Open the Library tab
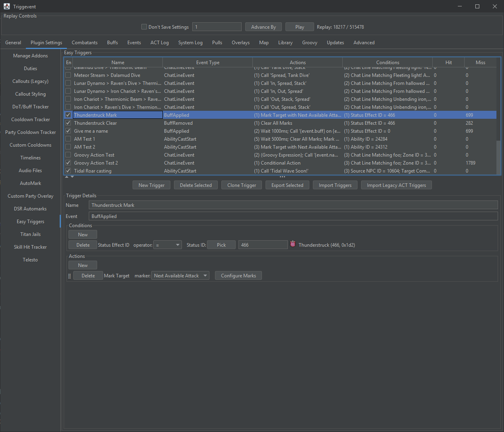Screen dimensions: 504x432 (285, 43)
